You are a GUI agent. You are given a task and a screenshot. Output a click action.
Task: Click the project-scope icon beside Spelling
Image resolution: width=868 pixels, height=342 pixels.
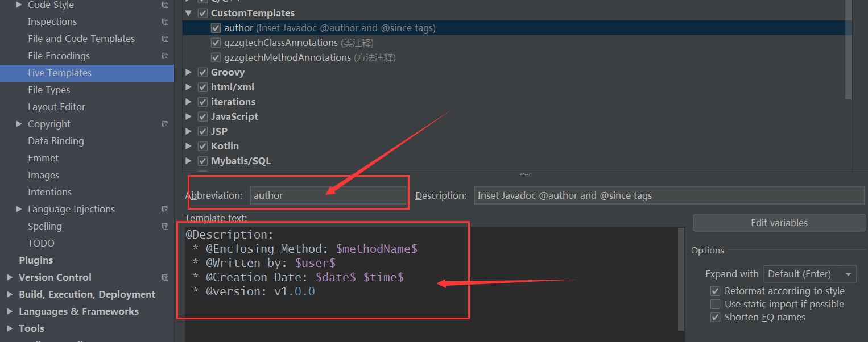tap(165, 227)
